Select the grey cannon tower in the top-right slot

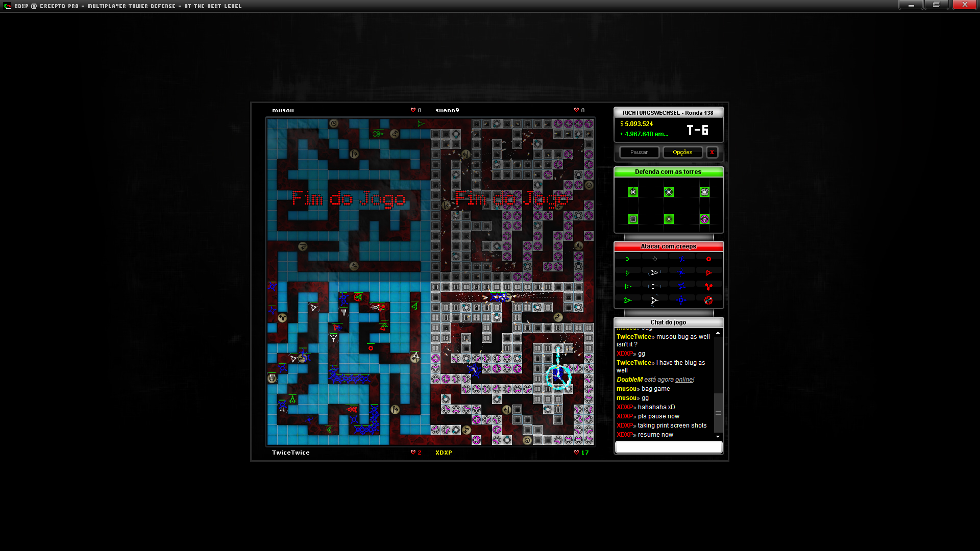click(704, 192)
